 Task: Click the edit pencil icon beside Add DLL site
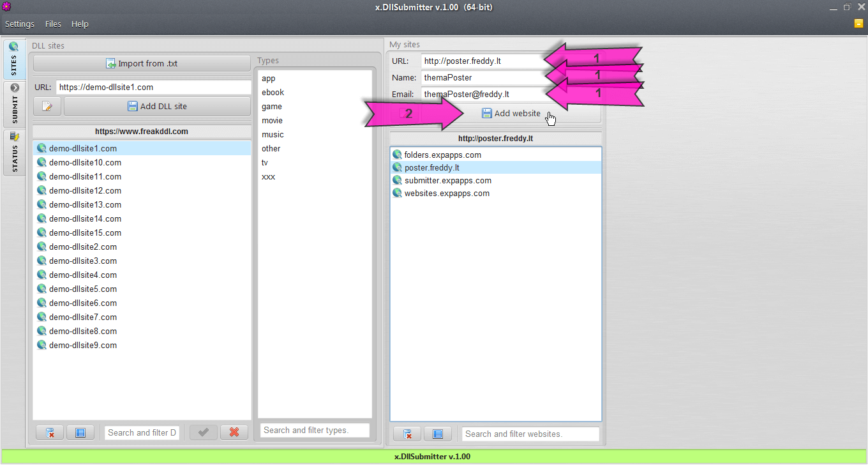47,107
